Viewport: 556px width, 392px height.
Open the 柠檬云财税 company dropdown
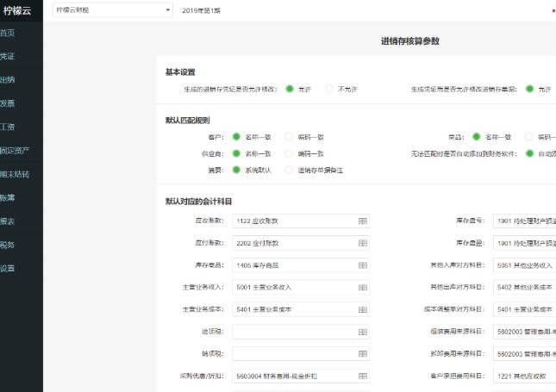(112, 10)
